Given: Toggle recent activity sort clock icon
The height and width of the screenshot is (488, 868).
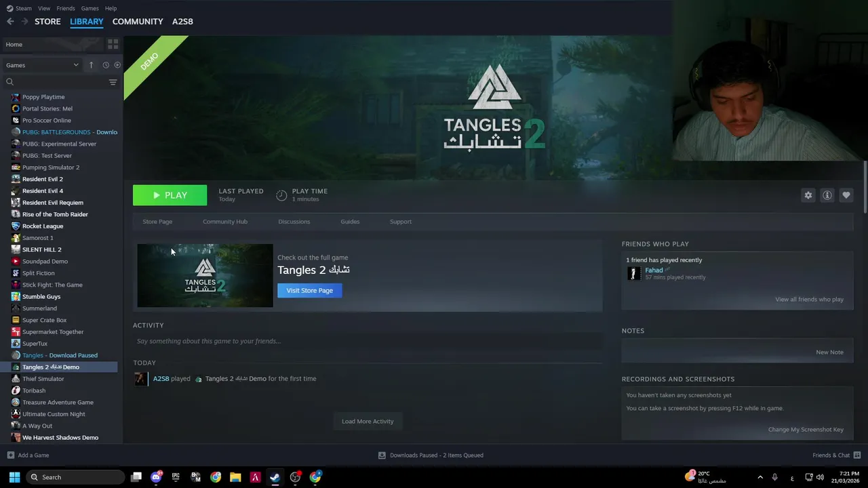Looking at the screenshot, I should [x=106, y=65].
